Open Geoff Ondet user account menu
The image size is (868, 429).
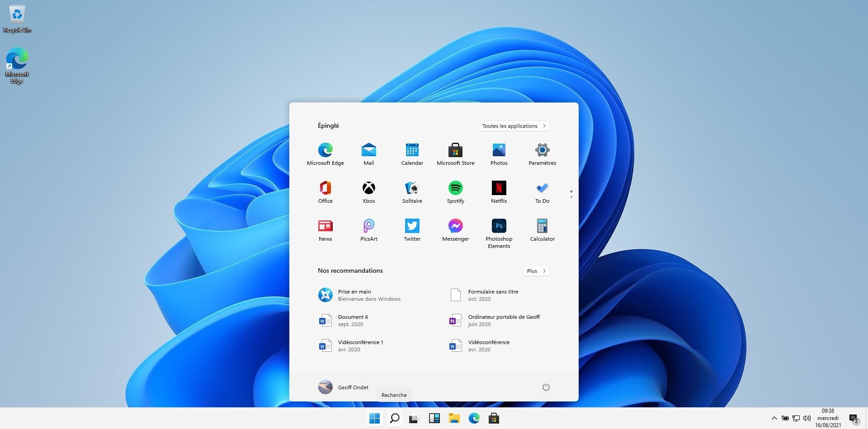click(x=344, y=387)
